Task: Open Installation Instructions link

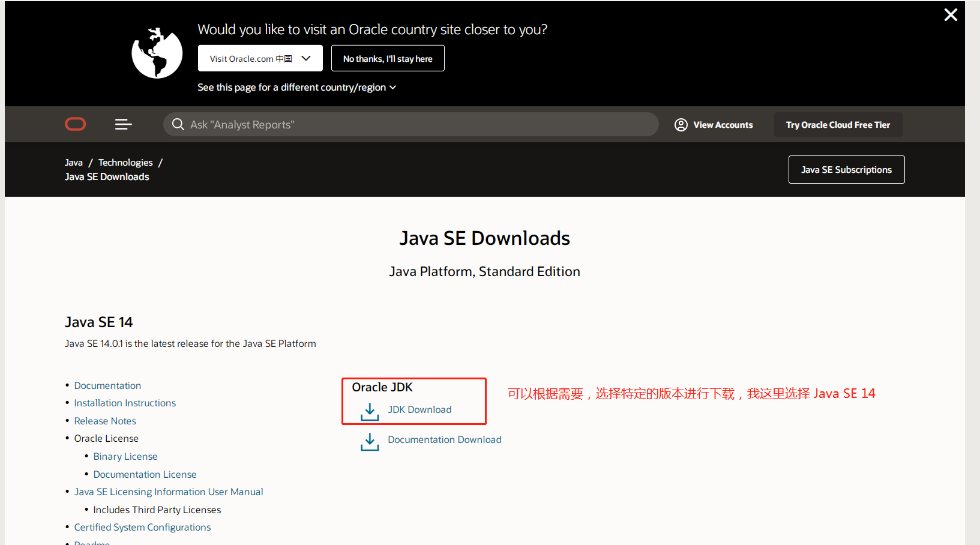Action: 125,403
